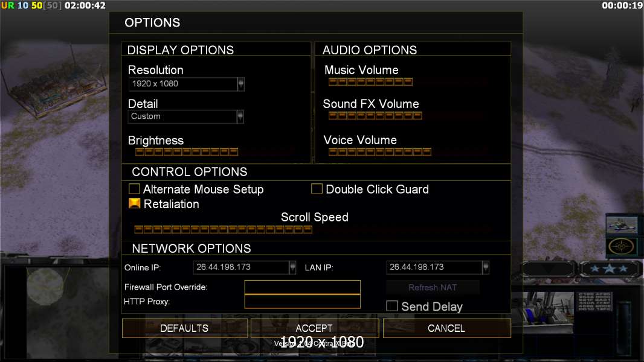Toggle the Retaliation checkbox off
The image size is (644, 362).
click(x=134, y=203)
